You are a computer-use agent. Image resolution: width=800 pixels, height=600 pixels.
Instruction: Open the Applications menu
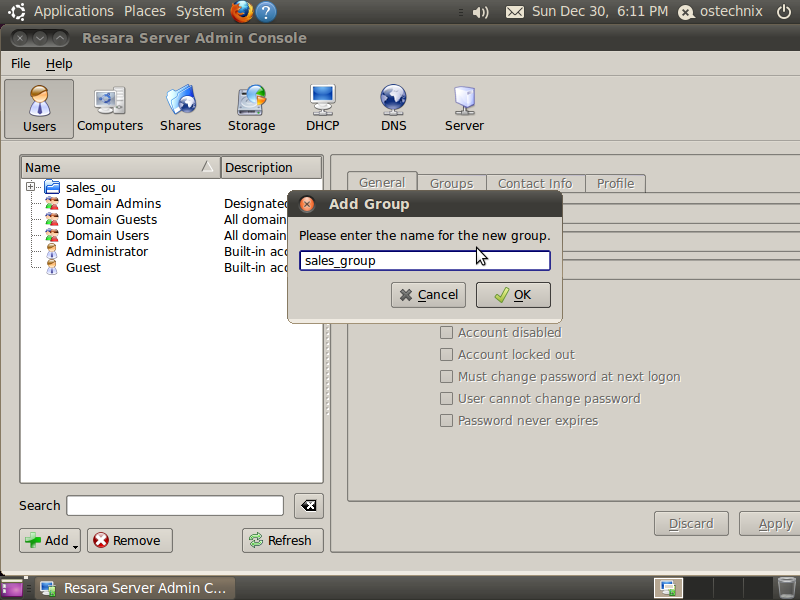click(x=74, y=11)
